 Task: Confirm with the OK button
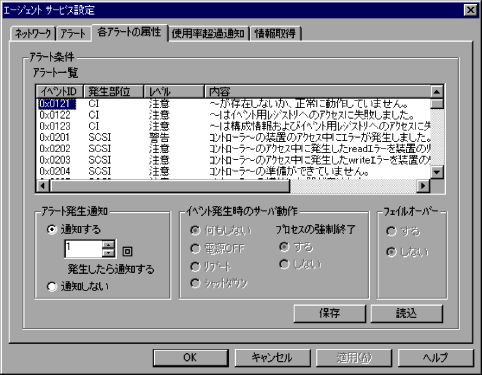click(190, 358)
